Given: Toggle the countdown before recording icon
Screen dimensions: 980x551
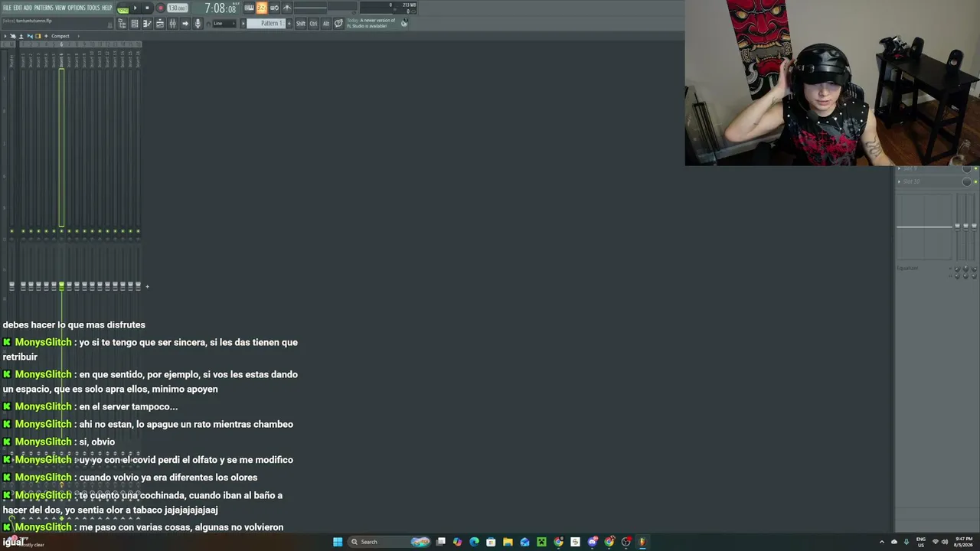Looking at the screenshot, I should [x=262, y=8].
